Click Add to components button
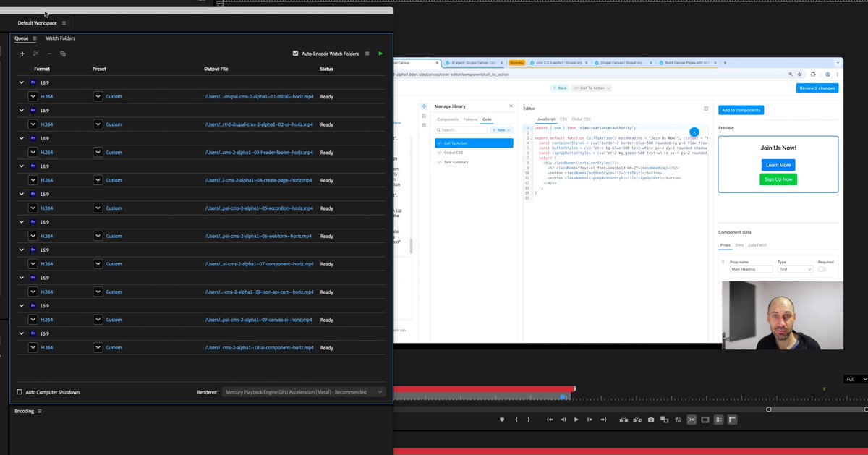 [741, 110]
